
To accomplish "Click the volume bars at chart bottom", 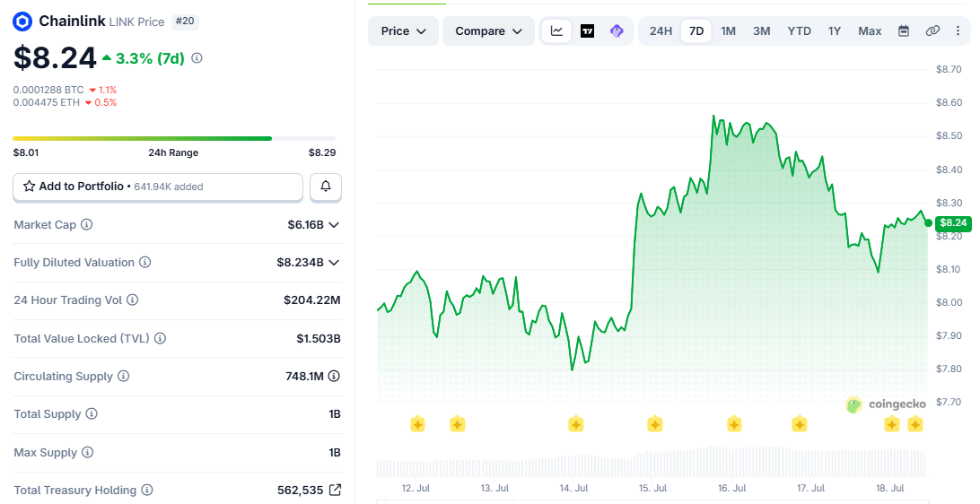I will tap(652, 462).
